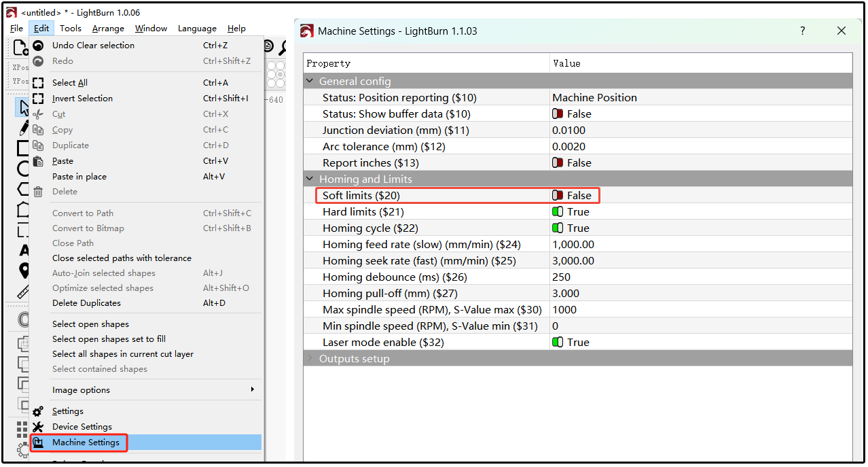Open the Tools menu

pyautogui.click(x=71, y=29)
